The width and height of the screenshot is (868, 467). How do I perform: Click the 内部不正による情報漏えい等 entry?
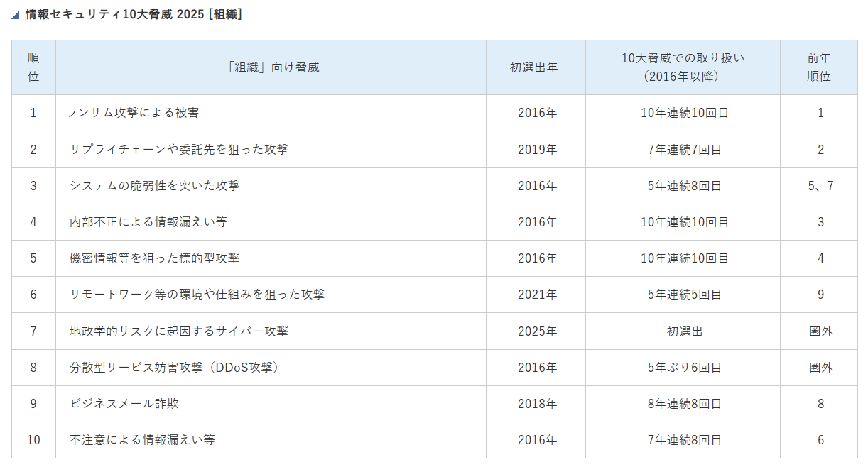148,222
